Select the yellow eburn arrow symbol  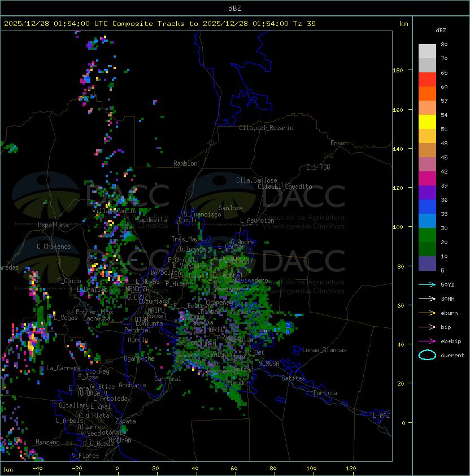pyautogui.click(x=427, y=313)
